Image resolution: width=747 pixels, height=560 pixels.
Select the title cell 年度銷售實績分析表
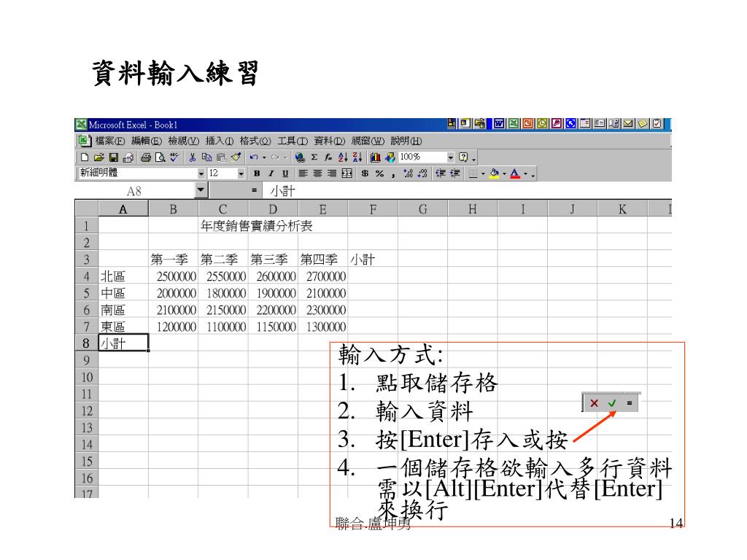point(256,226)
